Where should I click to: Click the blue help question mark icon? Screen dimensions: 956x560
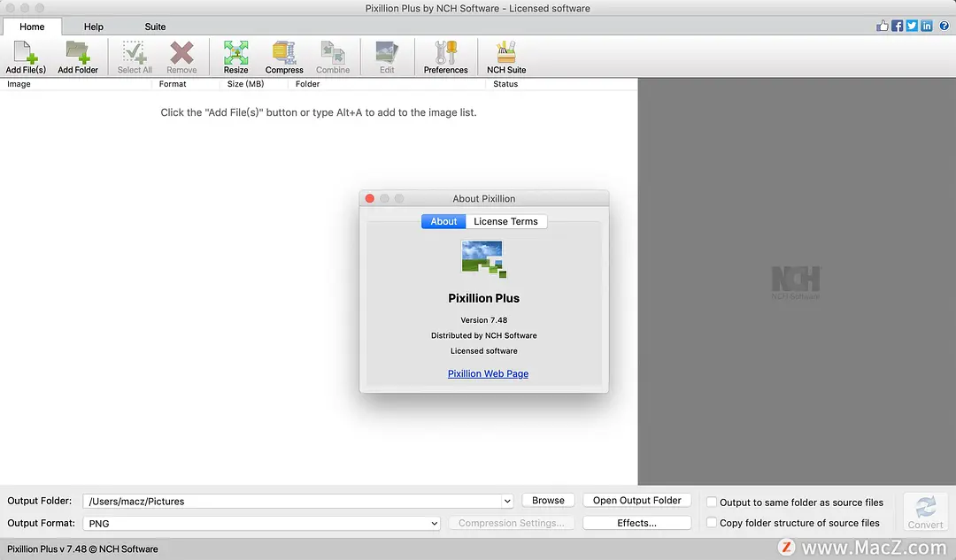click(x=944, y=26)
